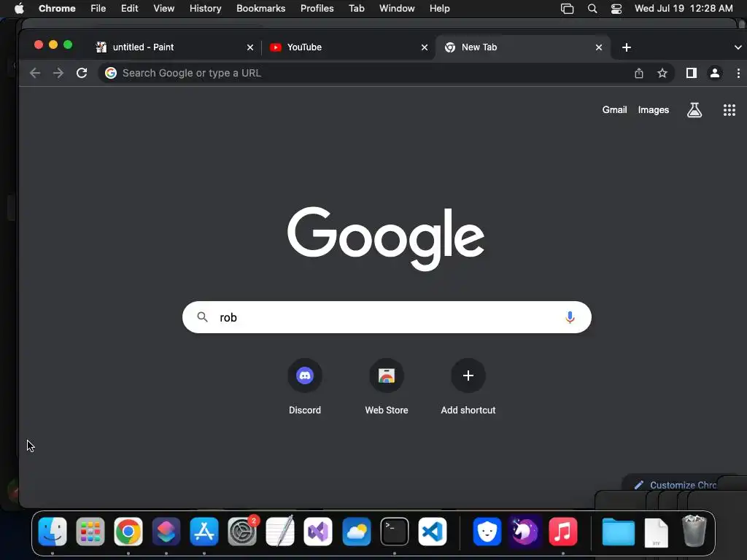Open Shortcuts app in the dock

[x=166, y=532]
